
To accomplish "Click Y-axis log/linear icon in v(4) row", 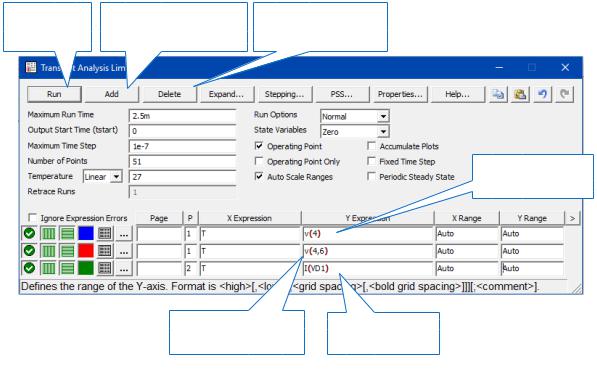I will (67, 233).
